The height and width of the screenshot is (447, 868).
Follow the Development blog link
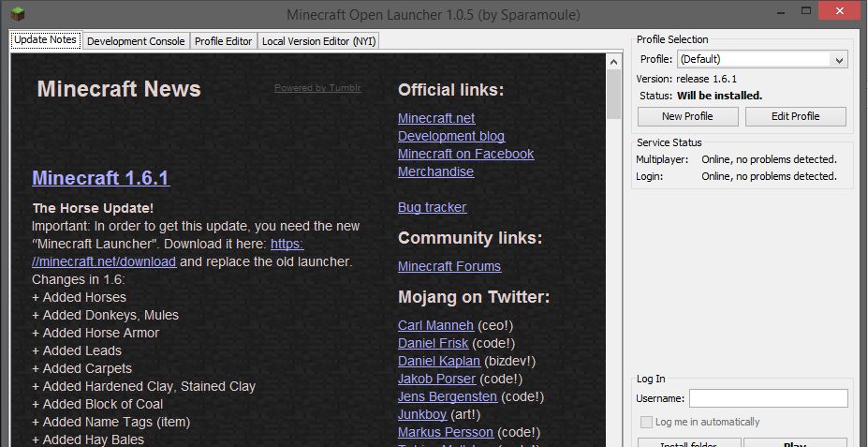(x=450, y=136)
